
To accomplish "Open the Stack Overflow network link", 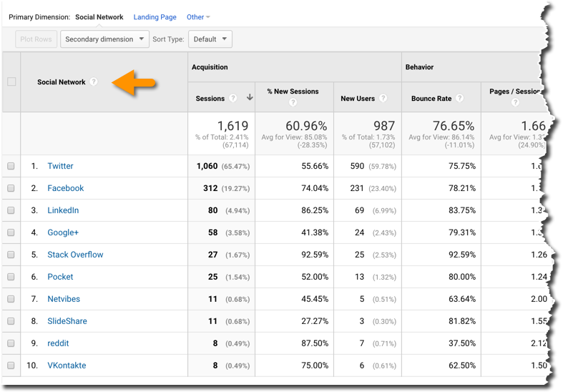I will [75, 255].
